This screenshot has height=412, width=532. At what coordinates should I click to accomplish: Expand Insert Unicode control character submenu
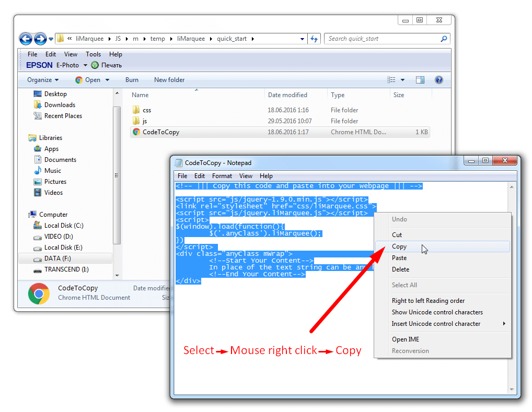click(x=504, y=324)
